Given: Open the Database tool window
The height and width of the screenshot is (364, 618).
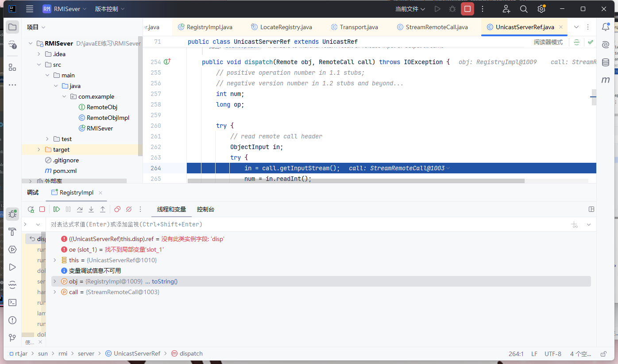Looking at the screenshot, I should click(x=605, y=62).
